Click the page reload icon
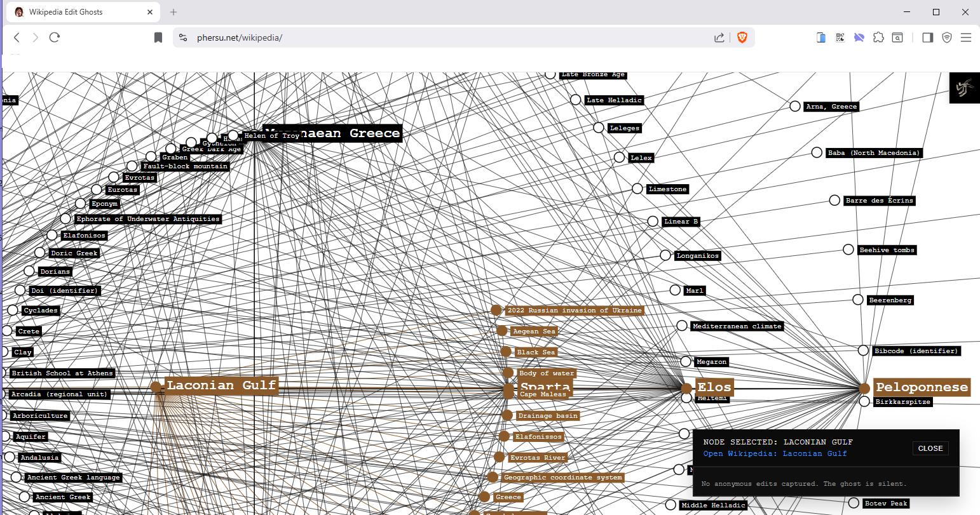Viewport: 980px width, 515px height. coord(55,37)
